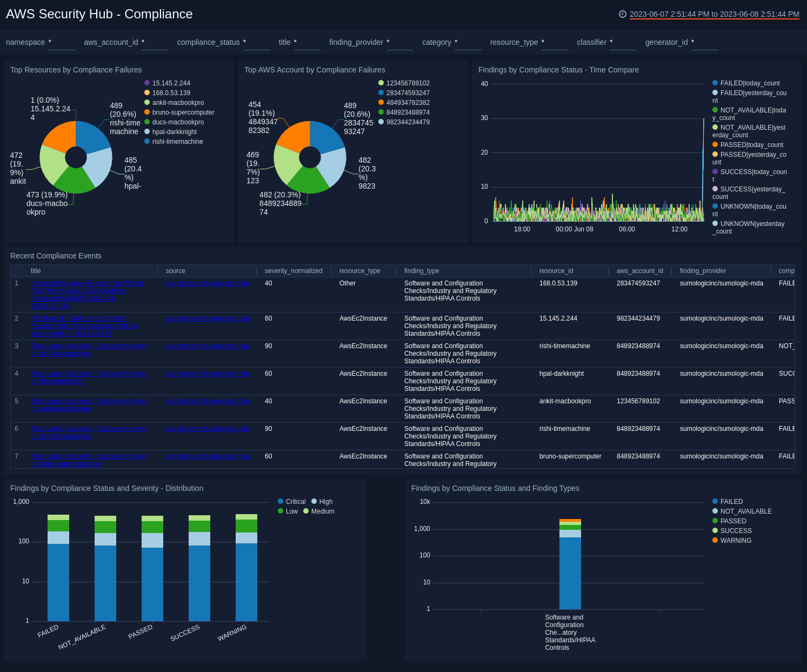The height and width of the screenshot is (672, 807).
Task: Edit the aws_account_id filter field
Action: click(x=155, y=42)
